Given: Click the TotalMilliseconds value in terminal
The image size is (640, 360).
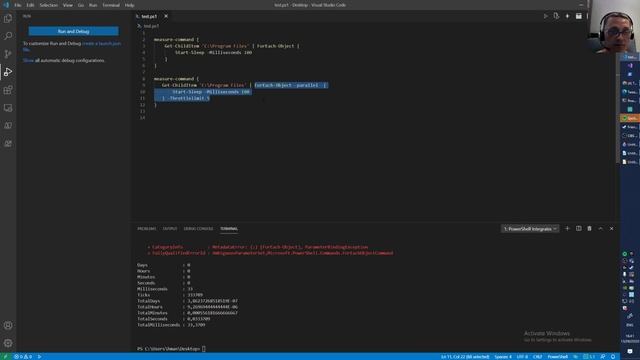Looking at the screenshot, I should pyautogui.click(x=196, y=325).
